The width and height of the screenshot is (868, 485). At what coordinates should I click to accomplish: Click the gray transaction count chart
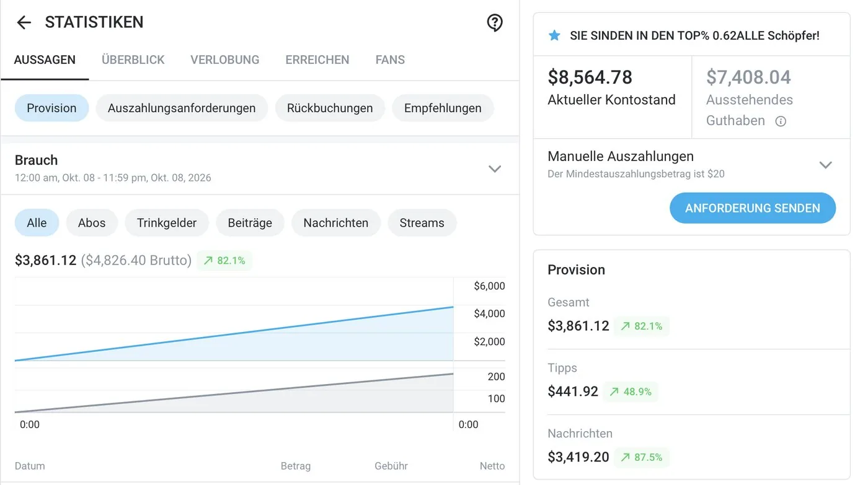point(234,391)
